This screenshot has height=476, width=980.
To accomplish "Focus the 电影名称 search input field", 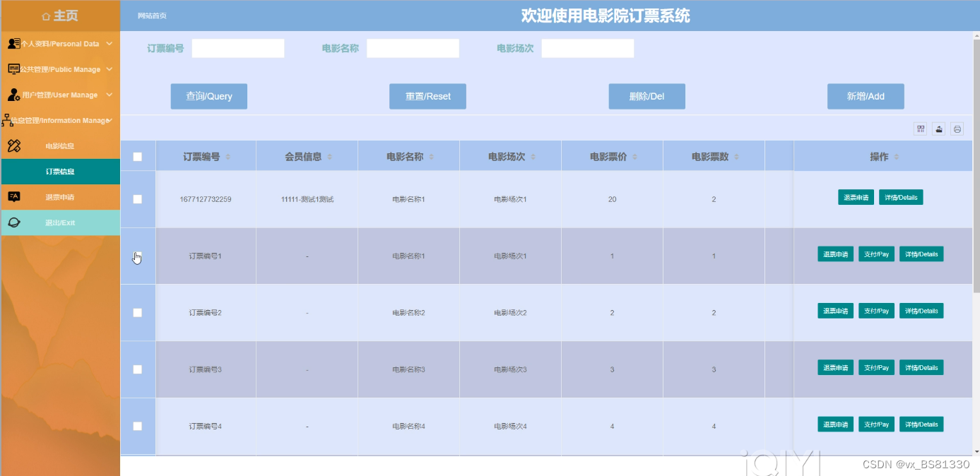I will 413,48.
